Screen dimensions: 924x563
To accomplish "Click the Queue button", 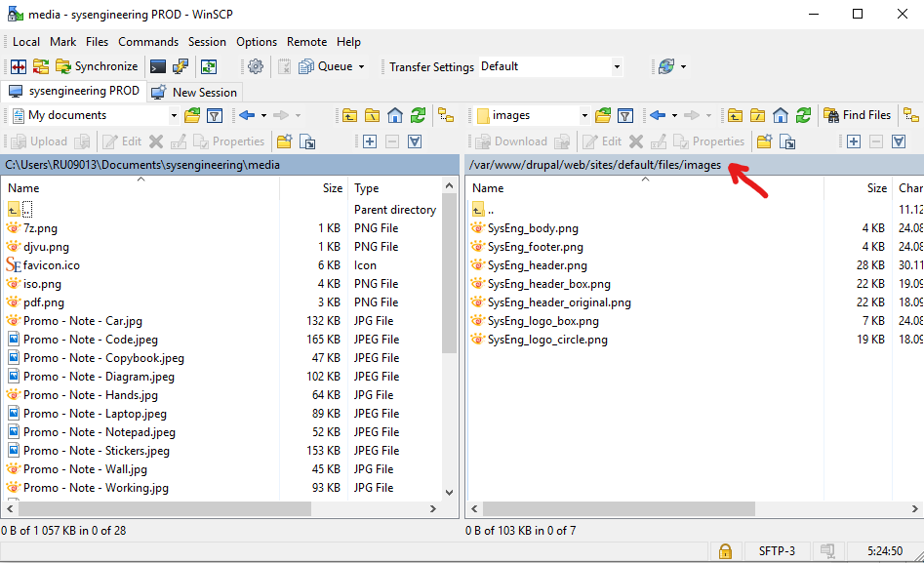I will pos(325,66).
